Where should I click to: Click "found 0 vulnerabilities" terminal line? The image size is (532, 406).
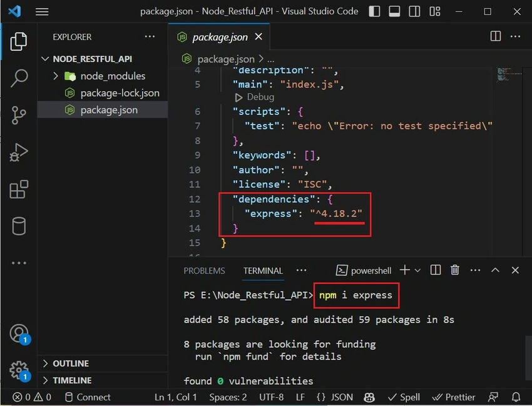coord(248,381)
